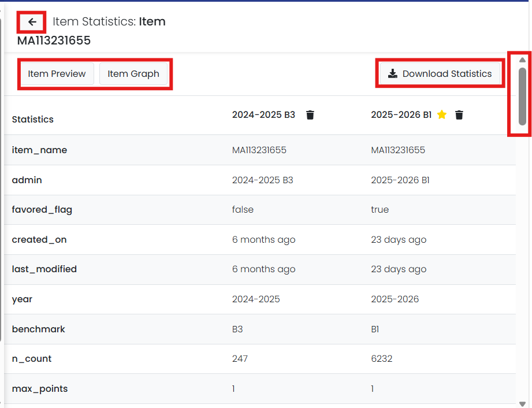Screen dimensions: 532x408
Task: Switch to the Item Preview view
Action: (x=56, y=73)
